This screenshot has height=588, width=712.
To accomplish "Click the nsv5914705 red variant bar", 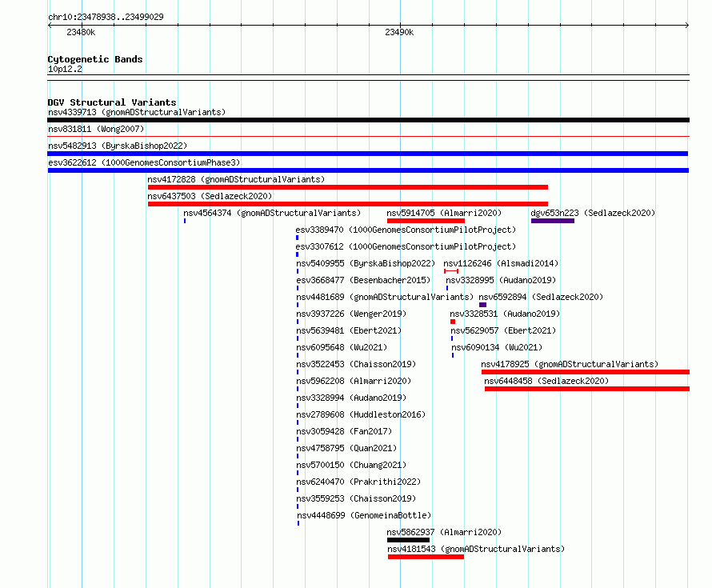I will pos(426,221).
